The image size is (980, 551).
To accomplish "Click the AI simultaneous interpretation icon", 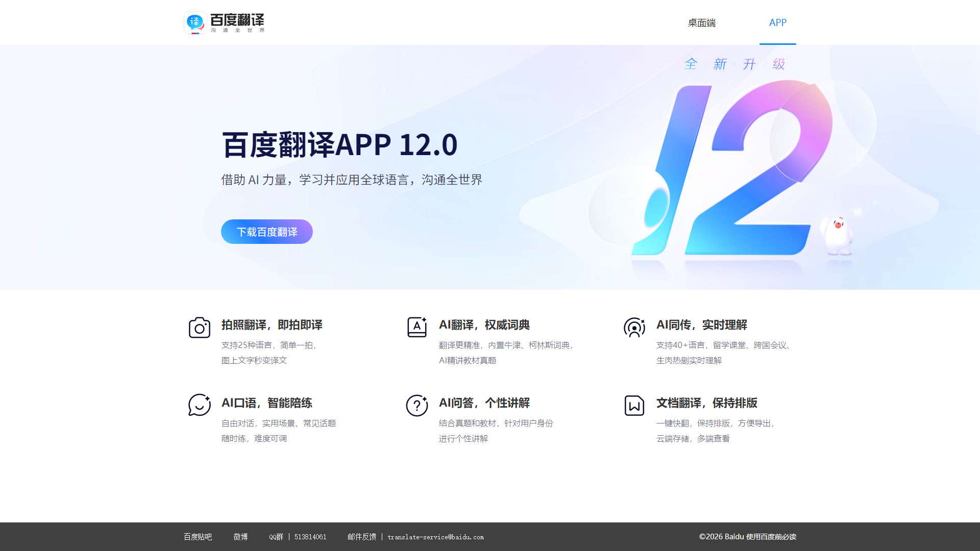I will coord(634,328).
